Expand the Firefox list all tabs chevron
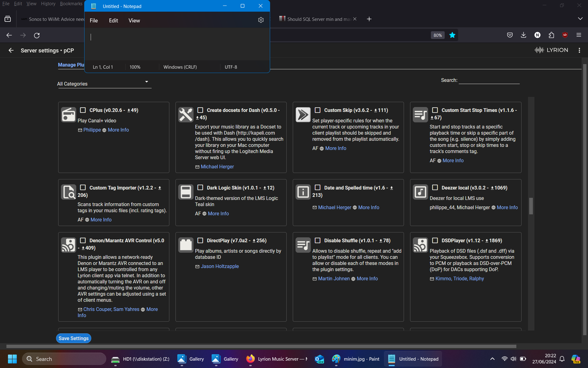588x368 pixels. (x=580, y=19)
